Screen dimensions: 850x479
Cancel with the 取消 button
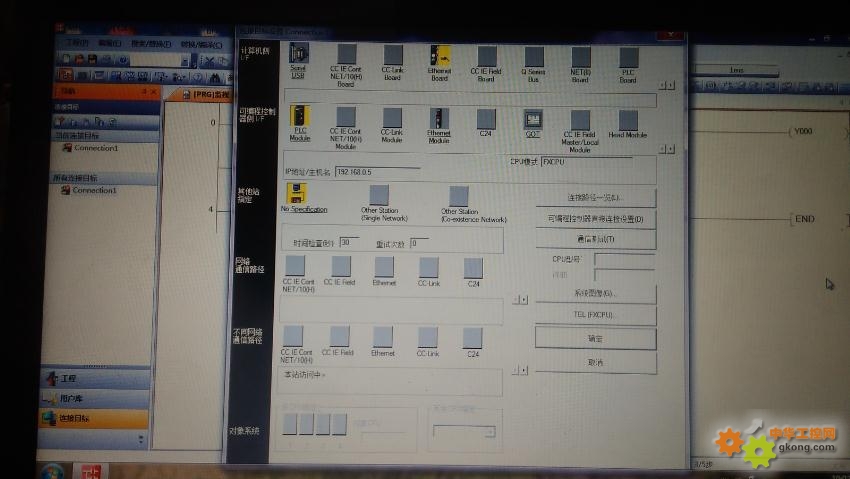click(x=596, y=363)
